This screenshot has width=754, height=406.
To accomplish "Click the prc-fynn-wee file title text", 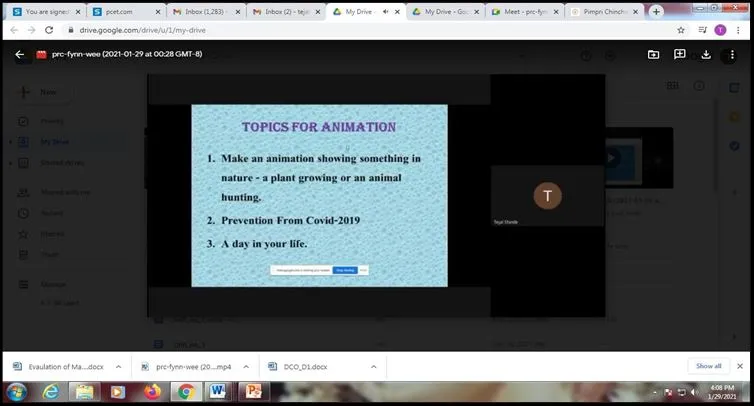I will point(127,54).
